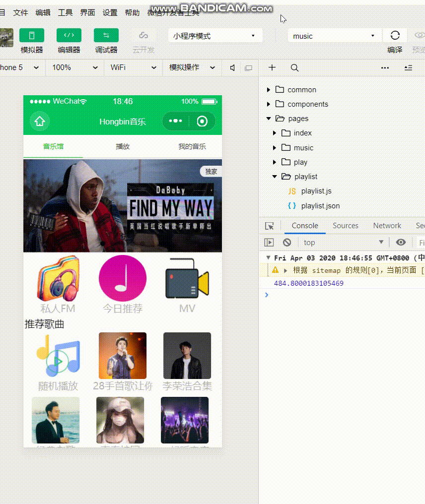Viewport: 425px width, 504px height.
Task: Select the 我的音乐 tab
Action: (192, 146)
